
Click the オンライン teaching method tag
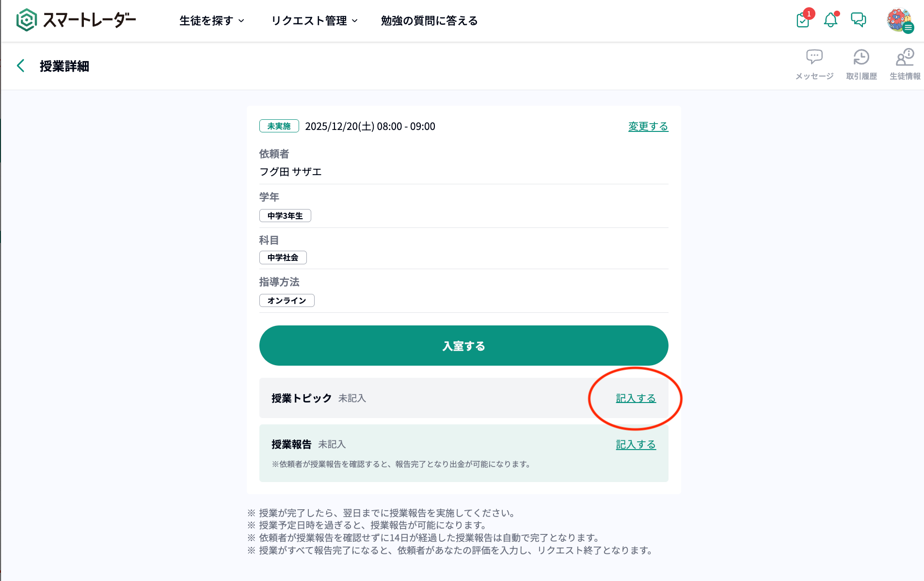coord(287,301)
